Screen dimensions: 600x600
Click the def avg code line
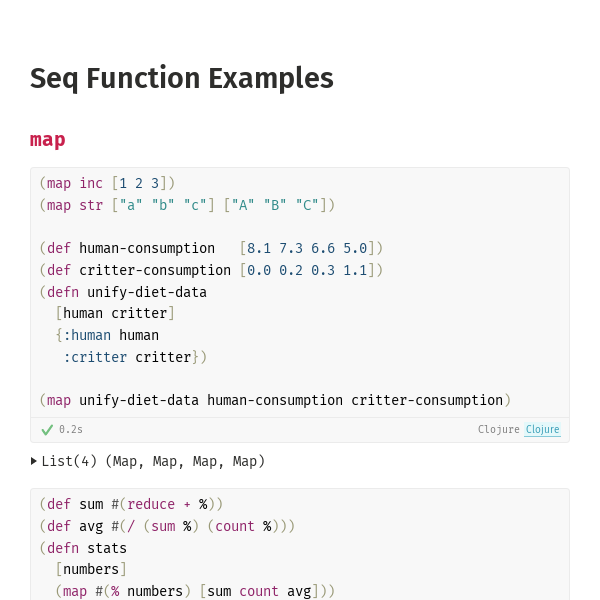pyautogui.click(x=167, y=526)
